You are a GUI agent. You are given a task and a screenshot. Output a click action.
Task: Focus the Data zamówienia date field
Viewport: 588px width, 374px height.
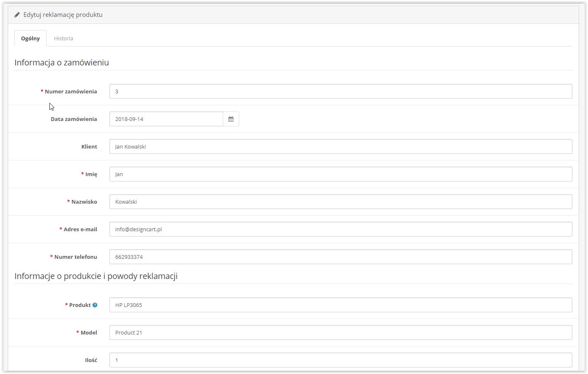pos(166,119)
